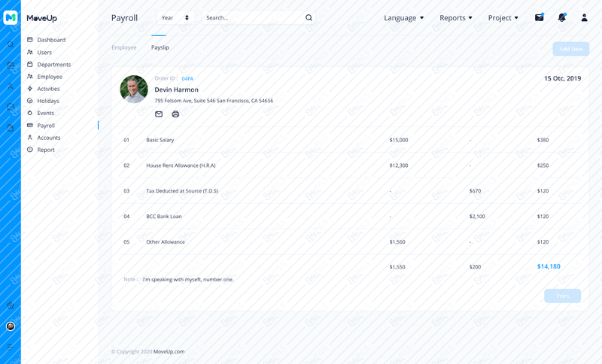Click Devin Harmon's profile photo
The image size is (602, 364).
click(134, 89)
